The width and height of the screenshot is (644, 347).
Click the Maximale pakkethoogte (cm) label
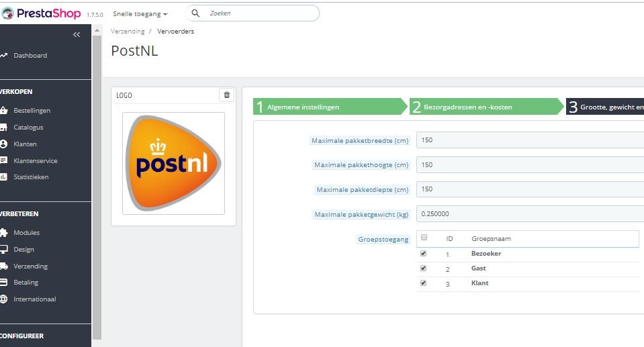tap(361, 165)
